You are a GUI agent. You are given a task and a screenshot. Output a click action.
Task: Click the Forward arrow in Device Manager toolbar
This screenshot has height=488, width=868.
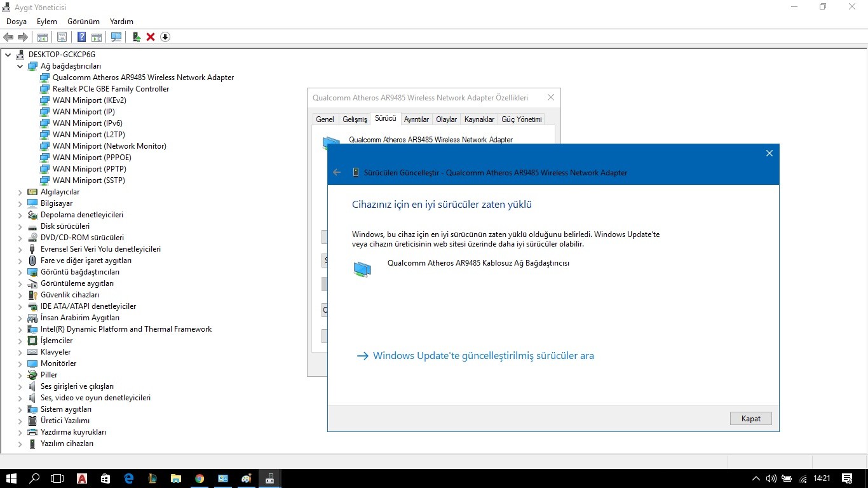23,37
